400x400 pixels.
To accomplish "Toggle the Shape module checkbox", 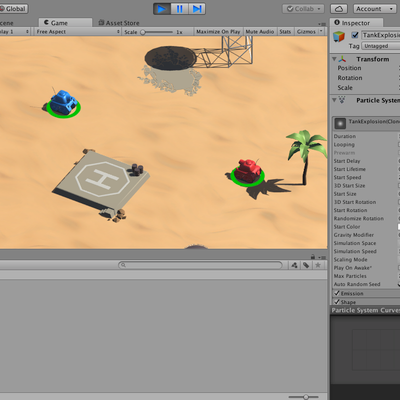I will (337, 302).
